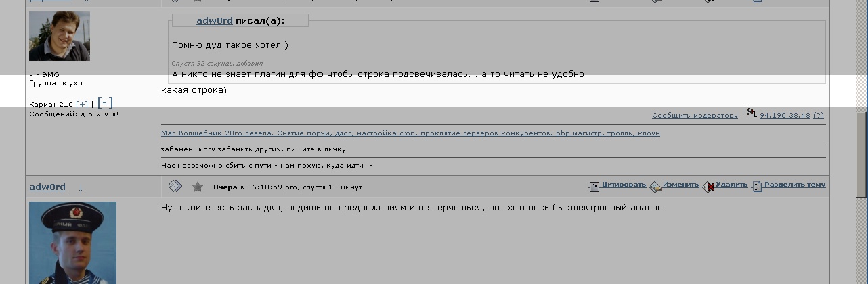Increase karma with the [+] link
Image resolution: width=868 pixels, height=284 pixels.
coord(82,105)
